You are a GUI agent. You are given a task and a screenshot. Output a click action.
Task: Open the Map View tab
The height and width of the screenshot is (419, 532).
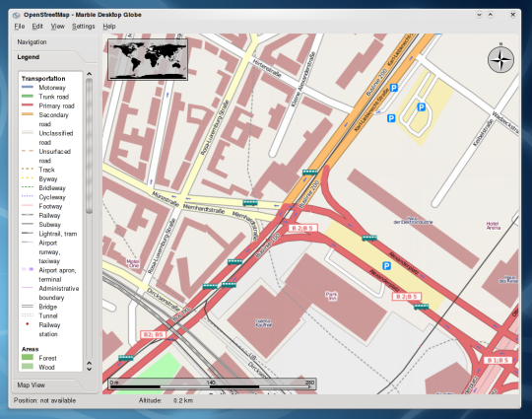click(32, 385)
